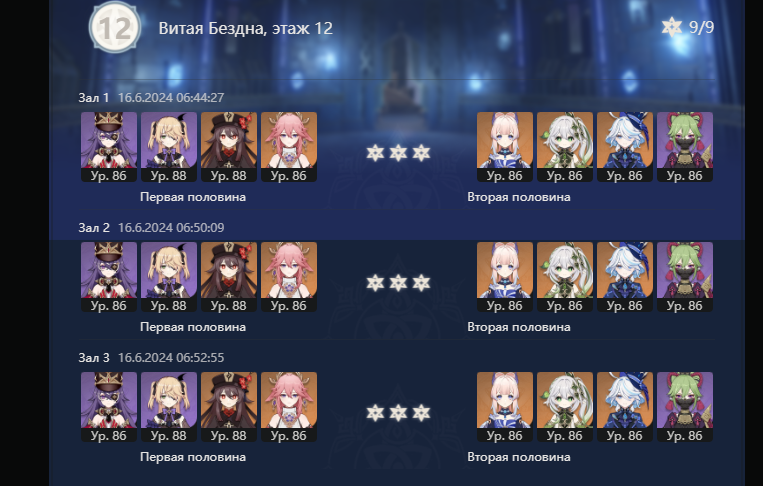Click the three stars in Зал 3
The width and height of the screenshot is (763, 486).
tap(398, 413)
